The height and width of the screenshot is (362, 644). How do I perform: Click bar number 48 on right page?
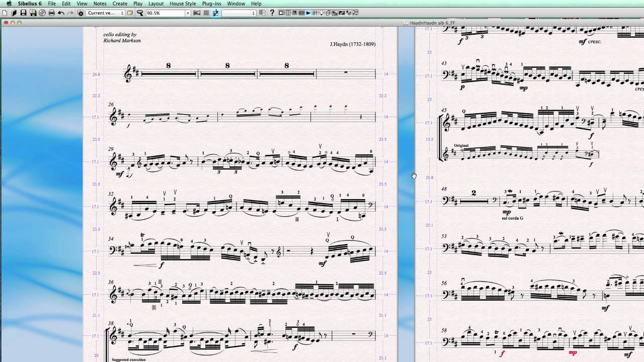tap(444, 189)
